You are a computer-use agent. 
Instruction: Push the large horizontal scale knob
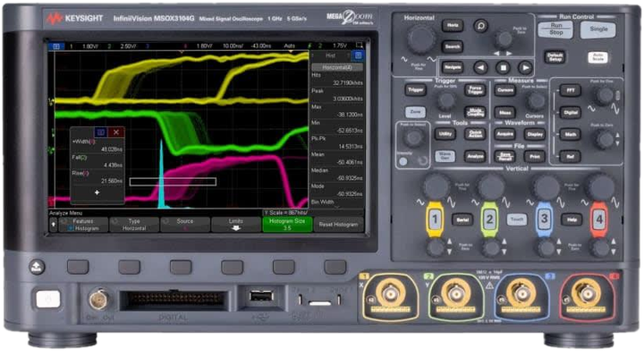(420, 39)
